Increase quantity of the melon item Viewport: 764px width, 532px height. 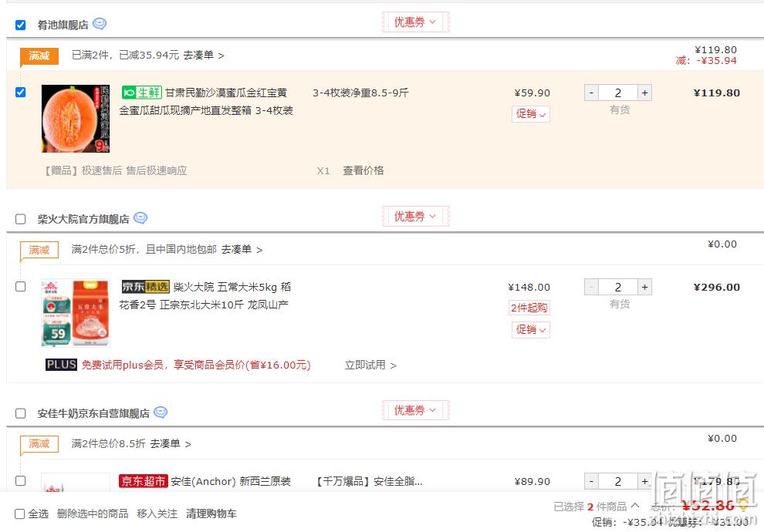[x=644, y=93]
